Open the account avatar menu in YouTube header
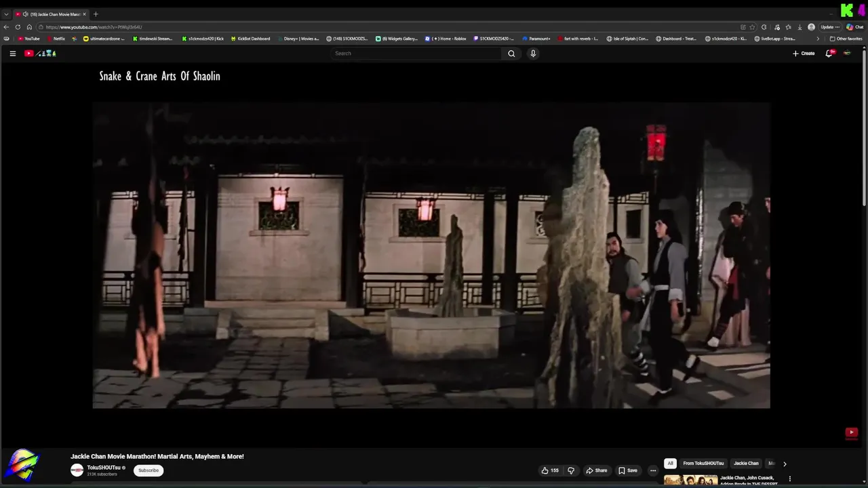Image resolution: width=868 pixels, height=488 pixels. (847, 54)
